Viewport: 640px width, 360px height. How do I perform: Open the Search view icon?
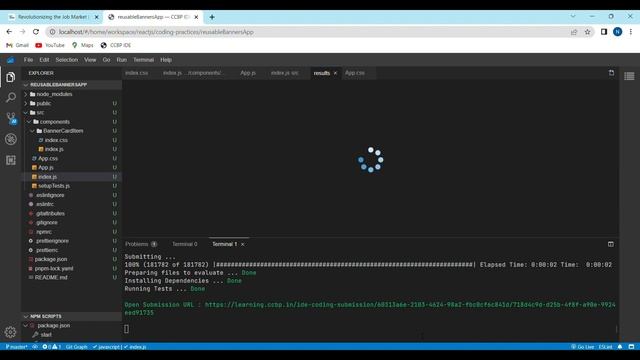point(11,97)
